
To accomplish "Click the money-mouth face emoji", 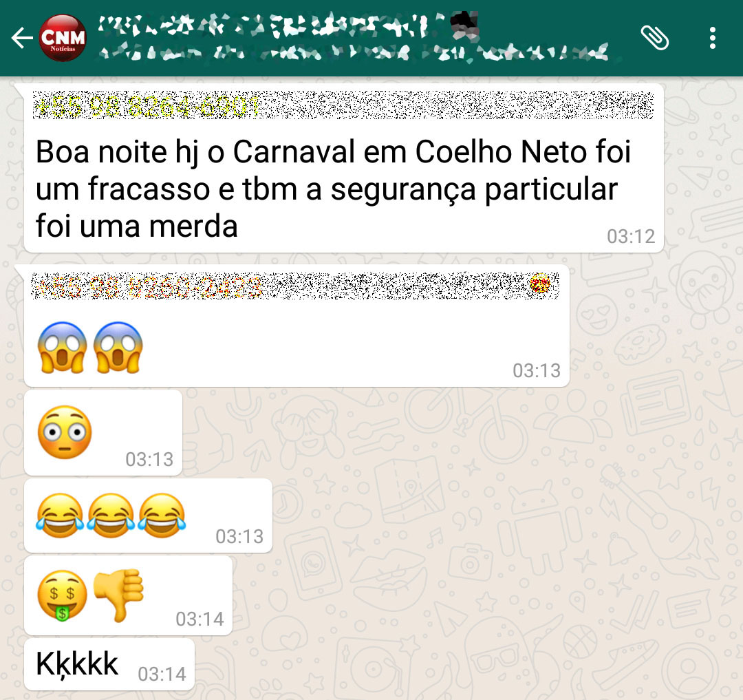I will click(62, 596).
